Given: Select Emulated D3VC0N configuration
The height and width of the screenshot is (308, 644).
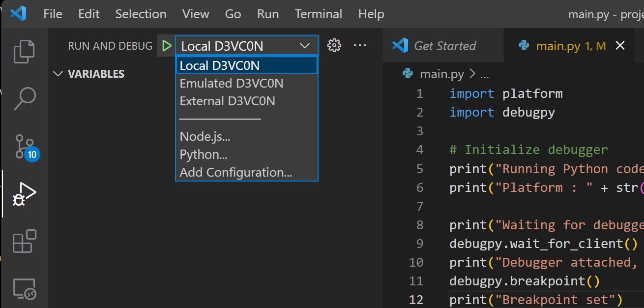Looking at the screenshot, I should click(232, 83).
